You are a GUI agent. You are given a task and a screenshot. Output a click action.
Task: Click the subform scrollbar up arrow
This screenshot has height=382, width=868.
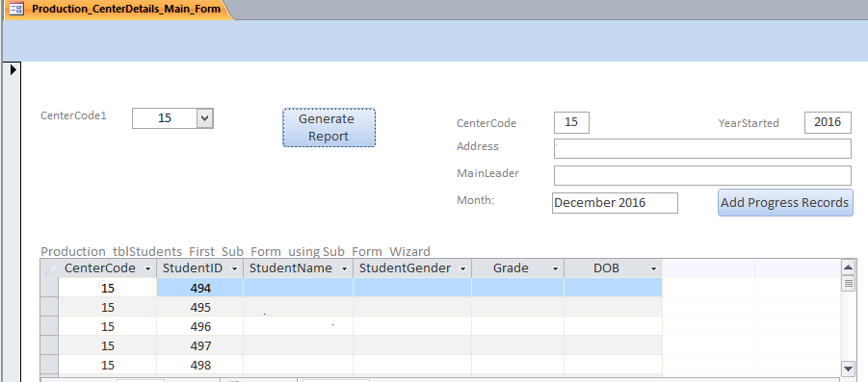coord(848,268)
